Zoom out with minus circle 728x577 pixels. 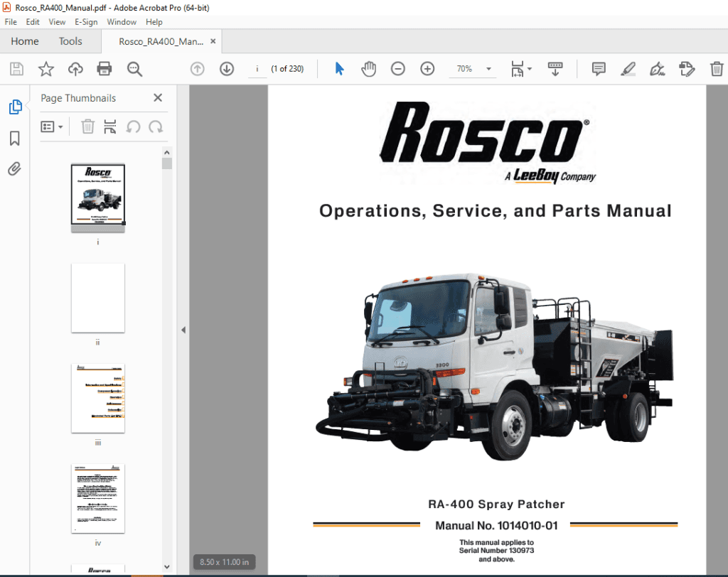pyautogui.click(x=398, y=69)
